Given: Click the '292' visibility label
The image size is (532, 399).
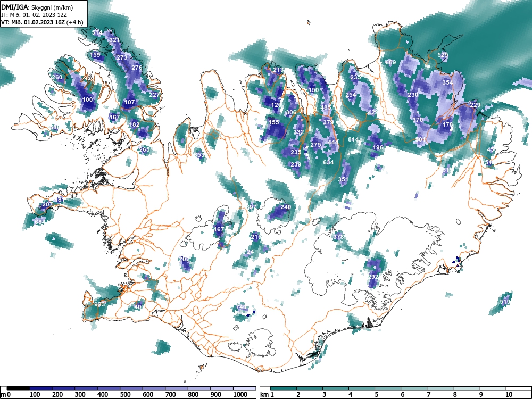Looking at the screenshot, I should [x=373, y=277].
